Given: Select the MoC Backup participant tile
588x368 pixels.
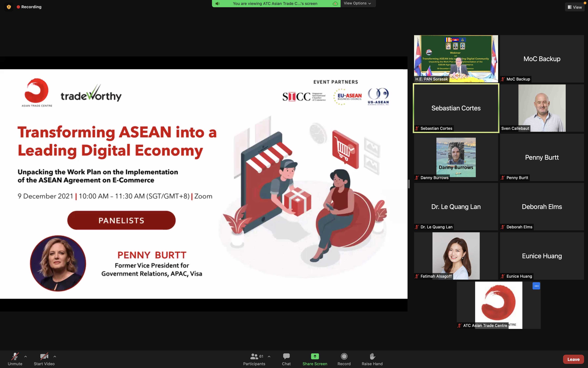Looking at the screenshot, I should (x=542, y=59).
